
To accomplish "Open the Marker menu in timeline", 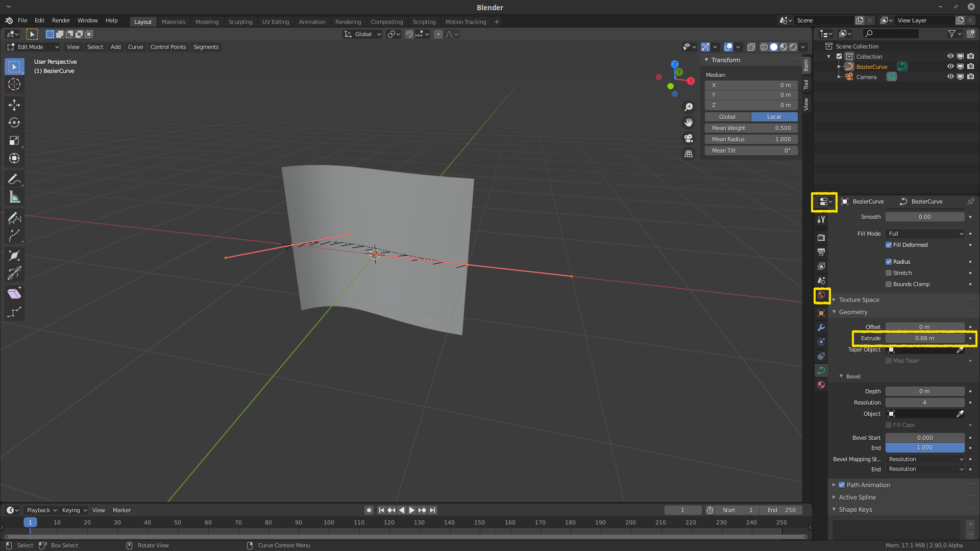I will [x=121, y=510].
